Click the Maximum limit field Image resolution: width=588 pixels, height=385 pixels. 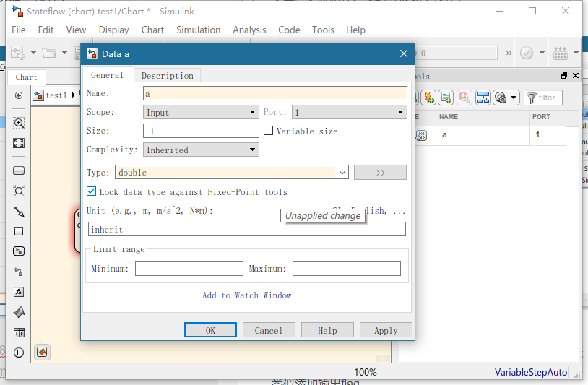pos(347,269)
